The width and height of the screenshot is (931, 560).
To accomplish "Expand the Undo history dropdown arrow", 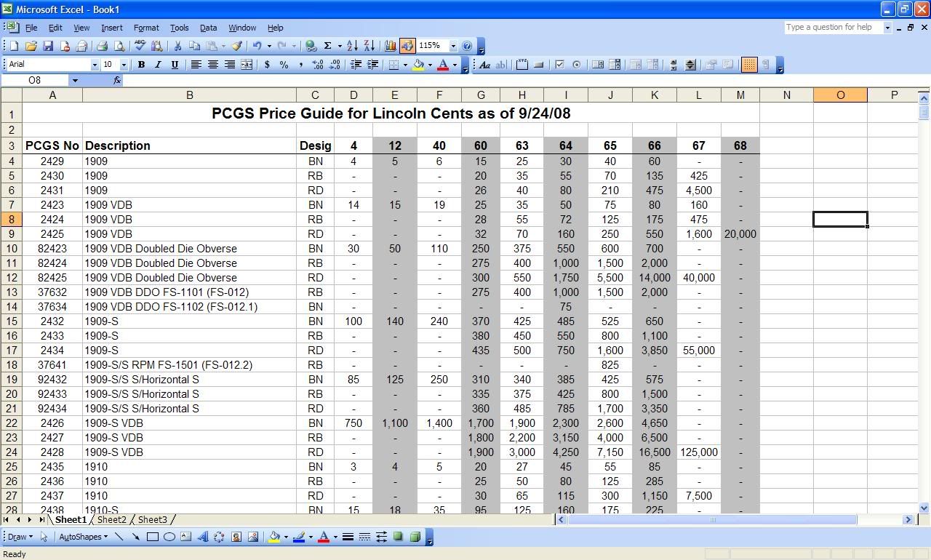I will coord(269,46).
